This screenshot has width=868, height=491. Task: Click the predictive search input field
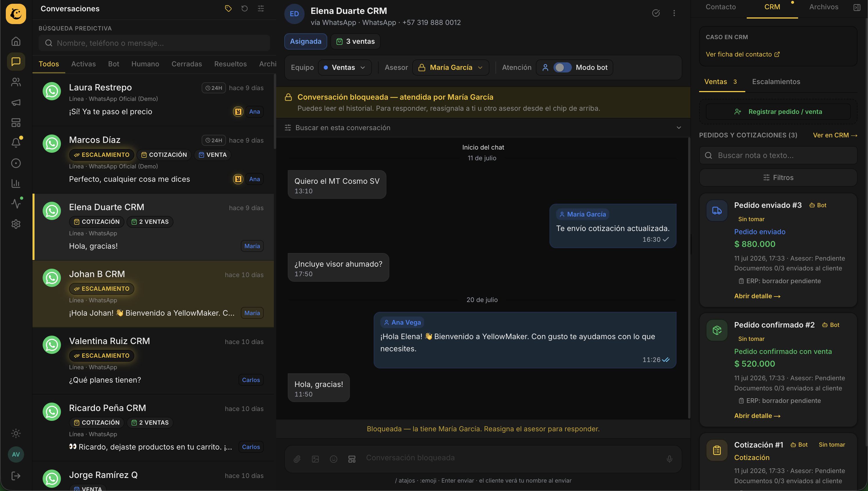(154, 43)
